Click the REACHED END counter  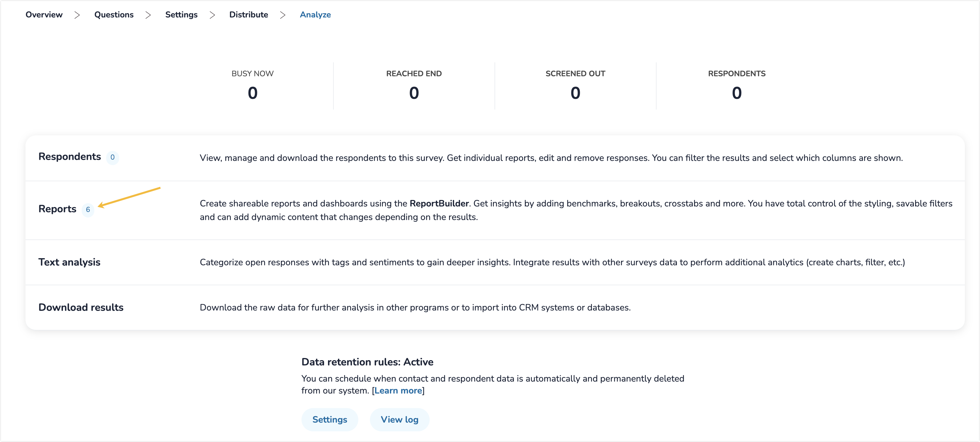pos(414,86)
